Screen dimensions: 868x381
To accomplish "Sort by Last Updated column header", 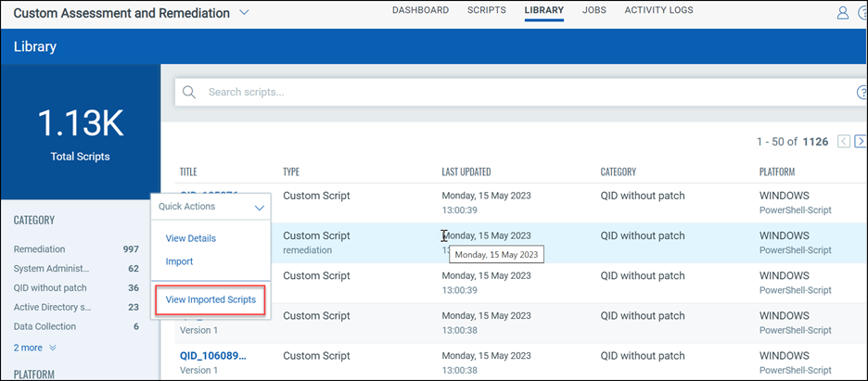I will tap(466, 172).
